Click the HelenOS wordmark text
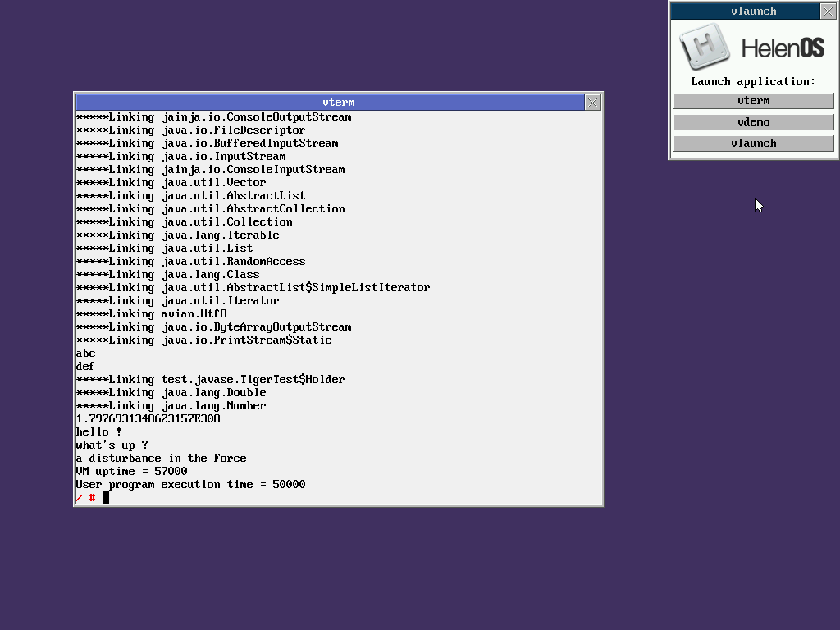Image resolution: width=840 pixels, height=630 pixels. (782, 48)
